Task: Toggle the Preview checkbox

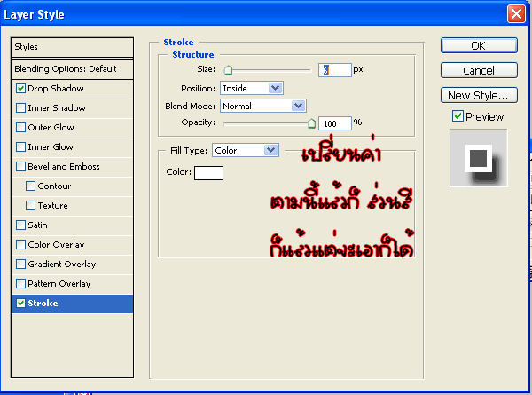Action: point(458,116)
